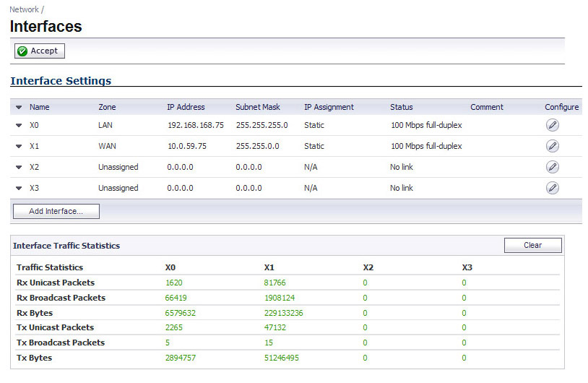The image size is (588, 383).
Task: Click the subnet mask 255.255.255.0
Action: [x=261, y=125]
